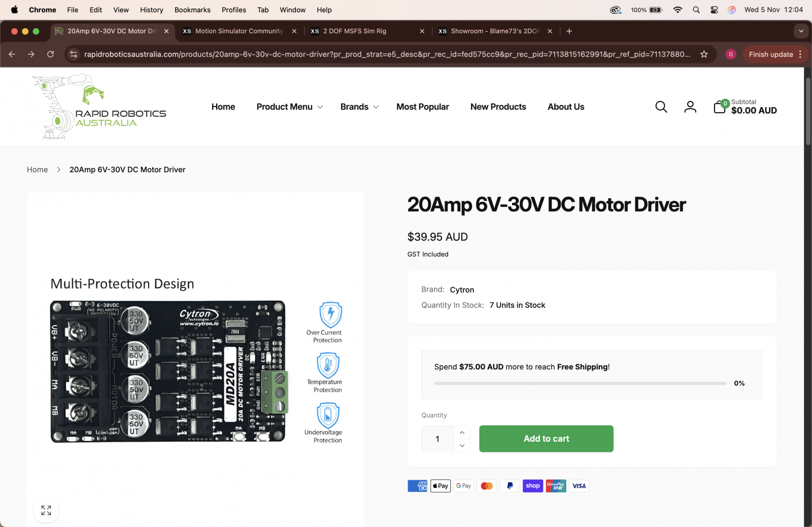Reload the page in Chrome
This screenshot has width=812, height=527.
(50, 54)
